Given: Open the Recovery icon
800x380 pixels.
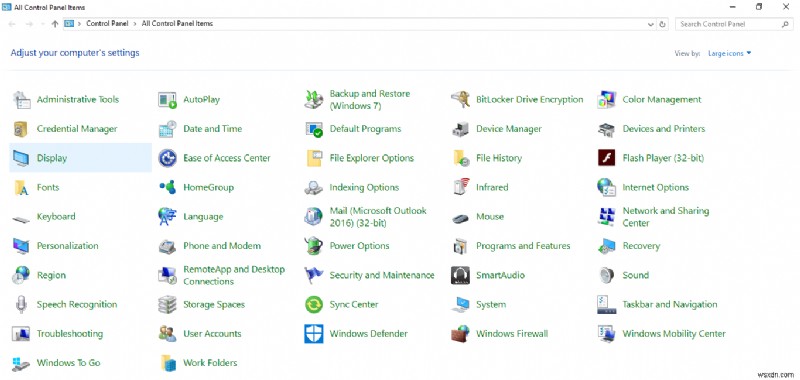Looking at the screenshot, I should pyautogui.click(x=607, y=246).
